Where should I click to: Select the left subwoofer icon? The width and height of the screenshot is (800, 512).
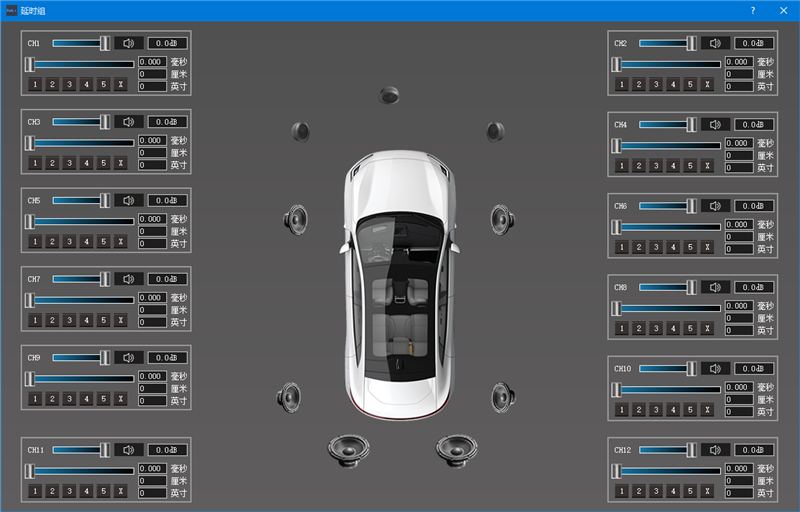348,450
